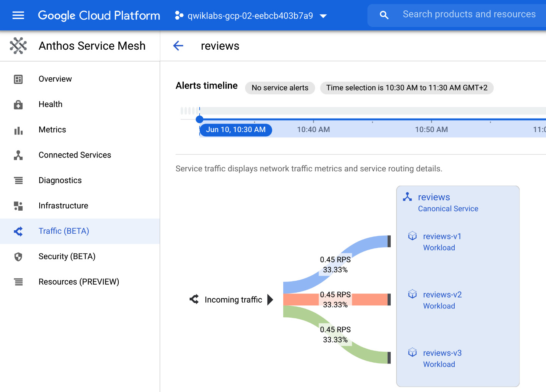Click the Anthos Service Mesh logo icon

click(x=18, y=46)
